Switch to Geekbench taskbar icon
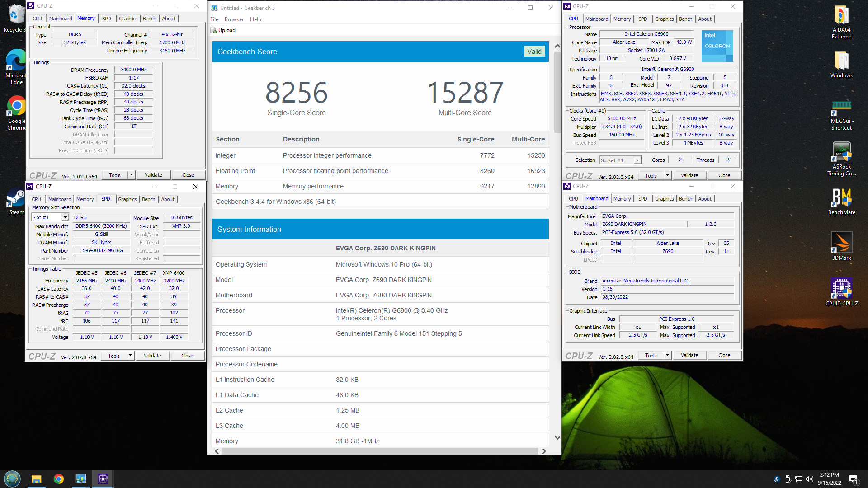 coord(80,479)
